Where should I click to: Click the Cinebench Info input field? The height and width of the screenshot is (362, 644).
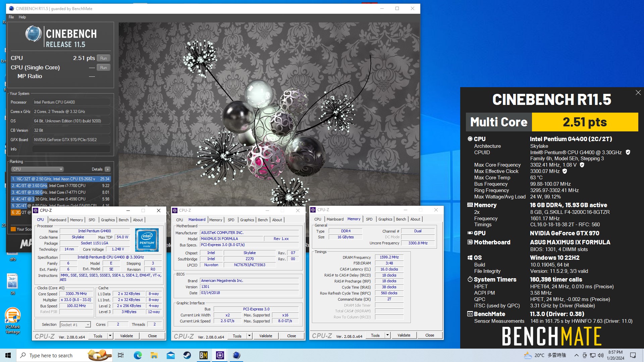point(71,149)
